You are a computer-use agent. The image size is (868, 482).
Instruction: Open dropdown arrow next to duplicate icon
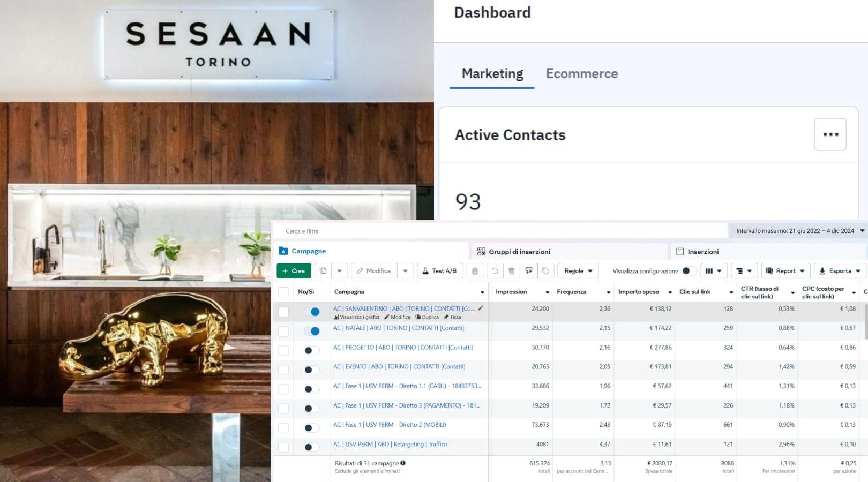340,271
